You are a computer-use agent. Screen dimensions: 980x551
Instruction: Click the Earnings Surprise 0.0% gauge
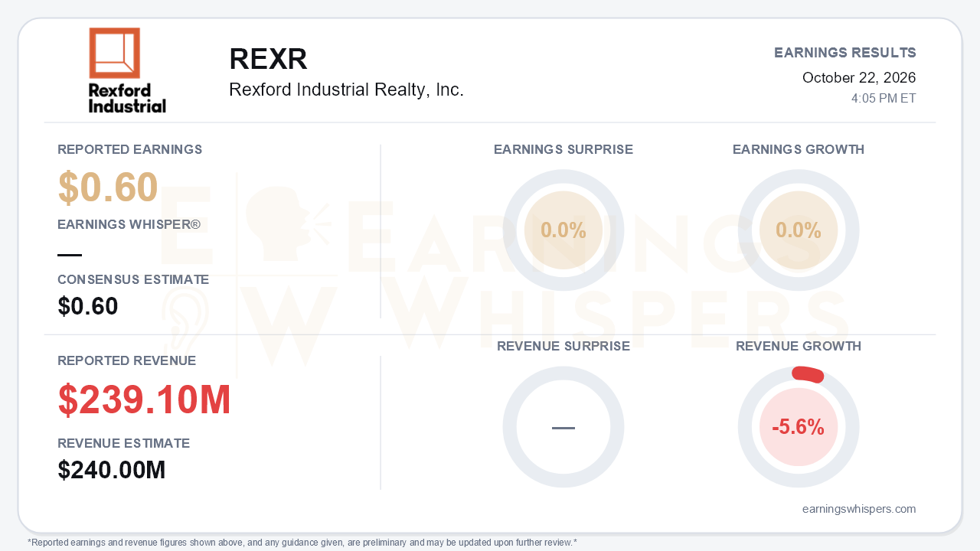click(x=563, y=230)
